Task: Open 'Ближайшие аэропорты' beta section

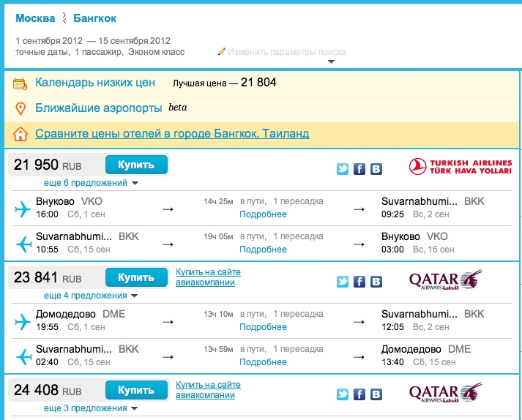Action: click(x=99, y=108)
